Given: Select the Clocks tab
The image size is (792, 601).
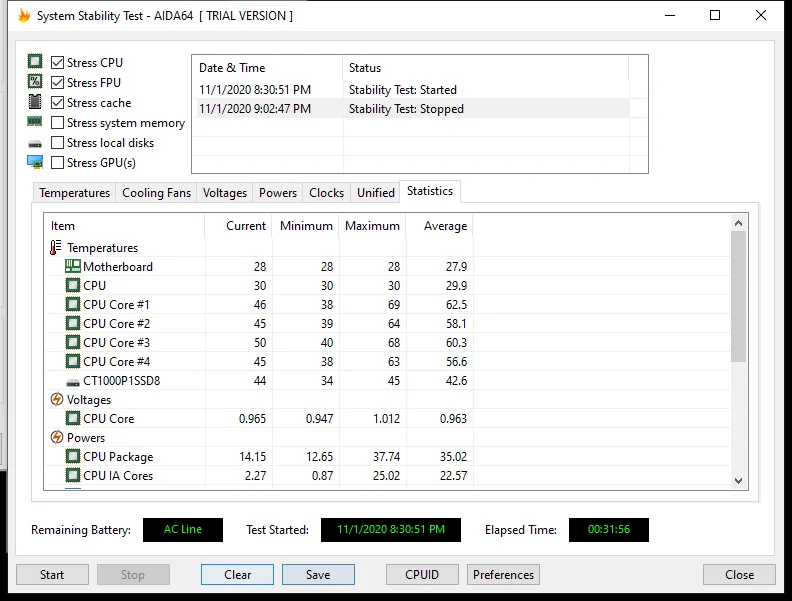Looking at the screenshot, I should point(326,193).
